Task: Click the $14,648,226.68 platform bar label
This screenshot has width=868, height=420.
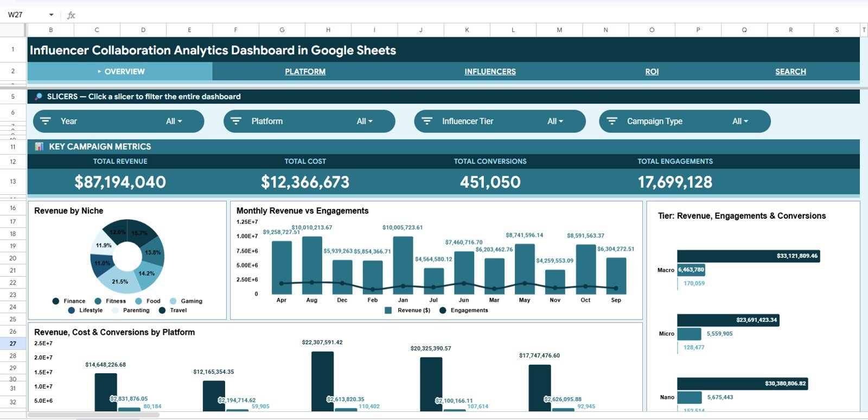Action: pos(105,365)
